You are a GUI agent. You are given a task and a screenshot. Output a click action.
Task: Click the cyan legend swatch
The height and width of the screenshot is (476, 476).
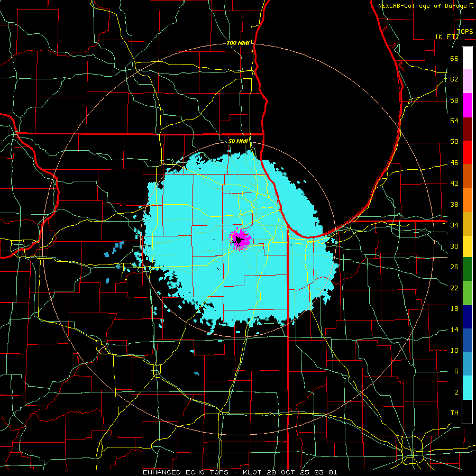pyautogui.click(x=467, y=388)
